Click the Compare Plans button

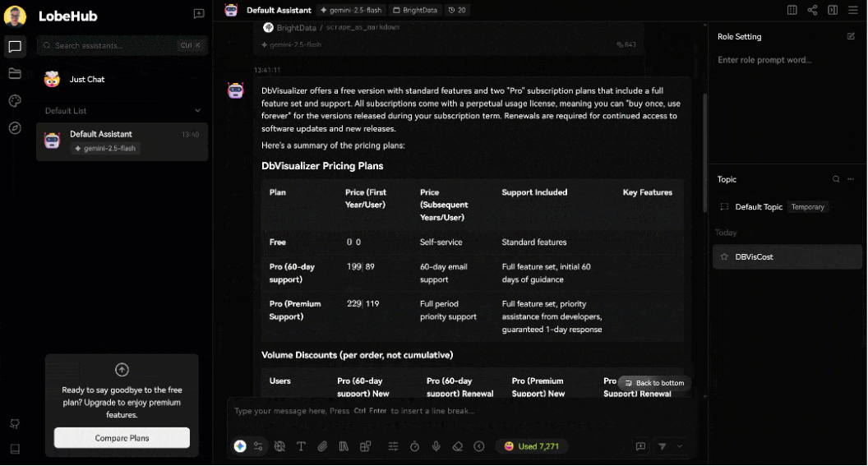[x=122, y=438]
